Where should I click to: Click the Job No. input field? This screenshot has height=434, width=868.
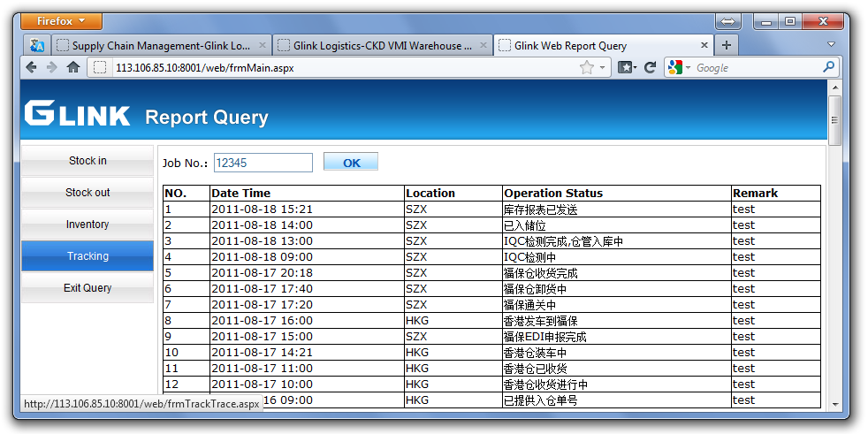(x=263, y=163)
